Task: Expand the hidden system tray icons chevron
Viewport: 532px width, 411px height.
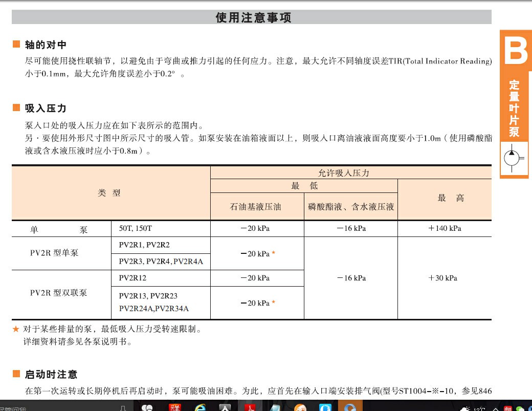Action: [x=494, y=408]
